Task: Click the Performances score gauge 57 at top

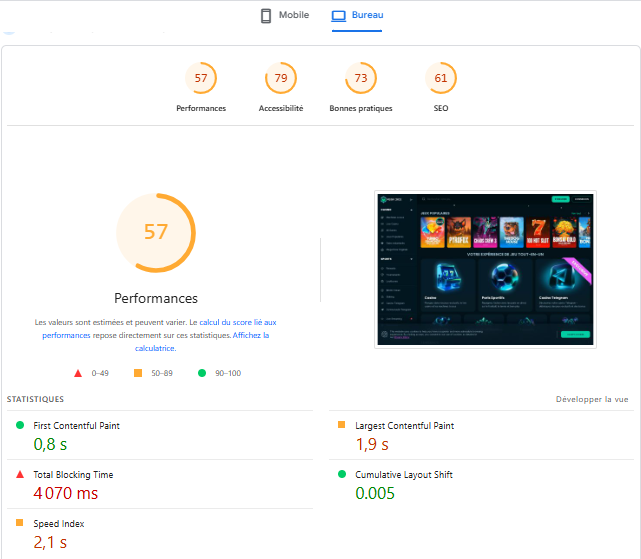Action: pos(201,78)
